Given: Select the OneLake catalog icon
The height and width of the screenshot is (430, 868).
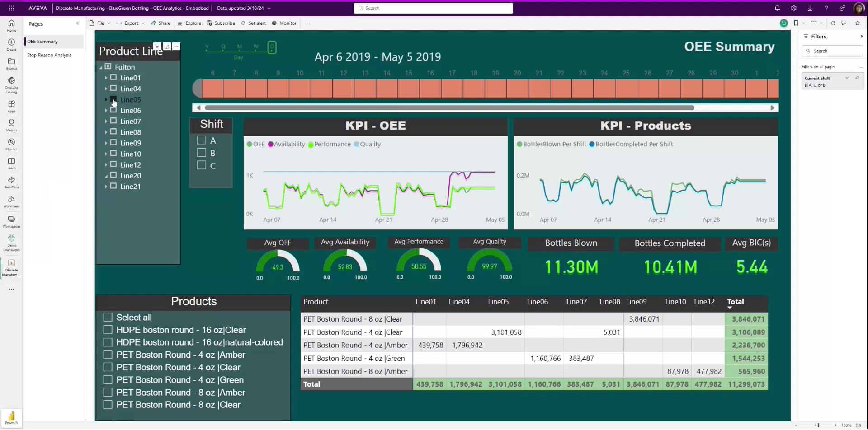Looking at the screenshot, I should 11,83.
